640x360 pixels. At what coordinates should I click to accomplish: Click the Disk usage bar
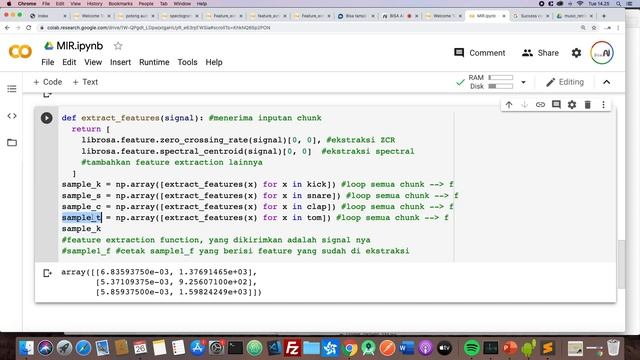pos(500,87)
